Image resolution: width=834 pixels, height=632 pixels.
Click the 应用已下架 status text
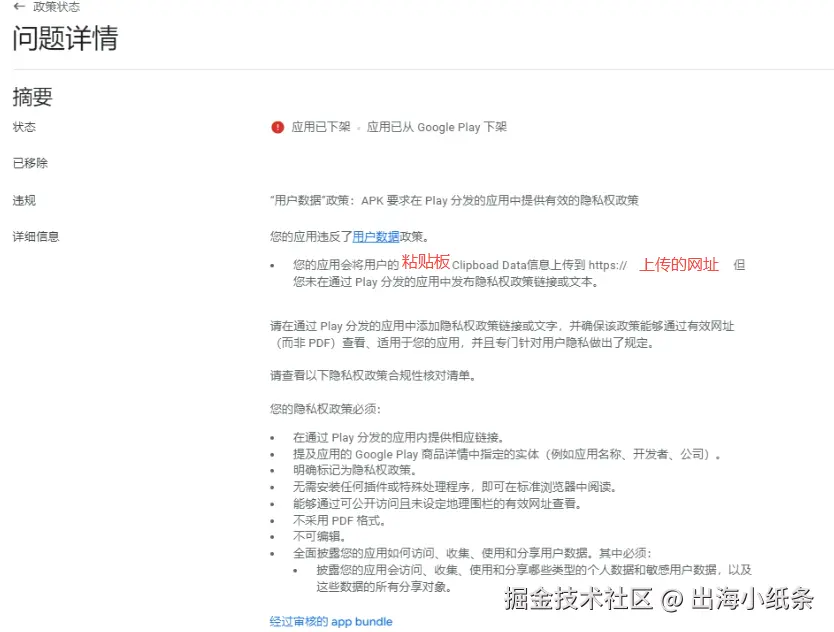point(321,127)
